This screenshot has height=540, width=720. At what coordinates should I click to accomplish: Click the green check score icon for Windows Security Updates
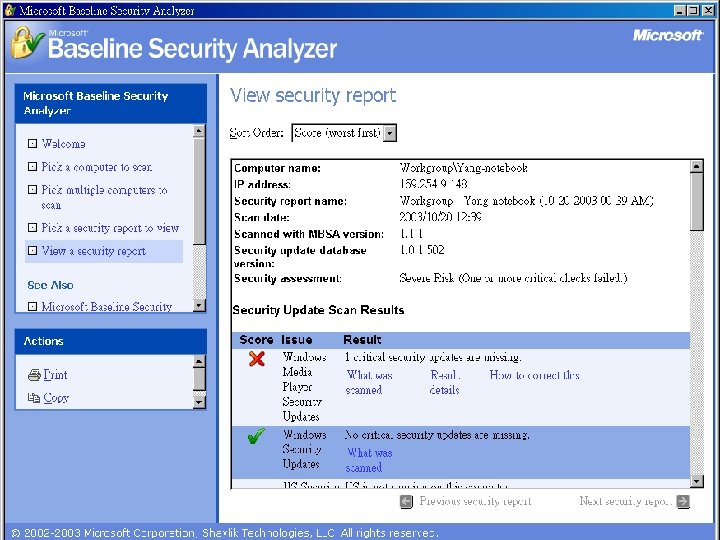click(x=256, y=436)
